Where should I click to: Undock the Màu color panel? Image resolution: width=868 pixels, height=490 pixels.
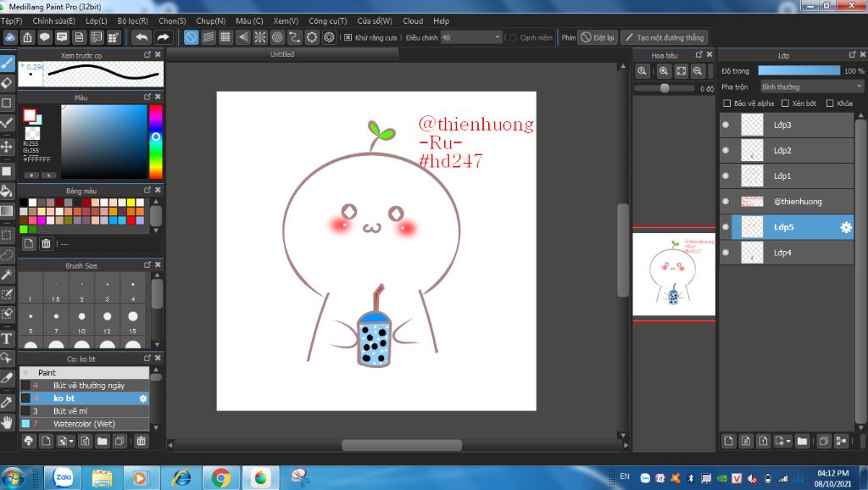pos(147,97)
